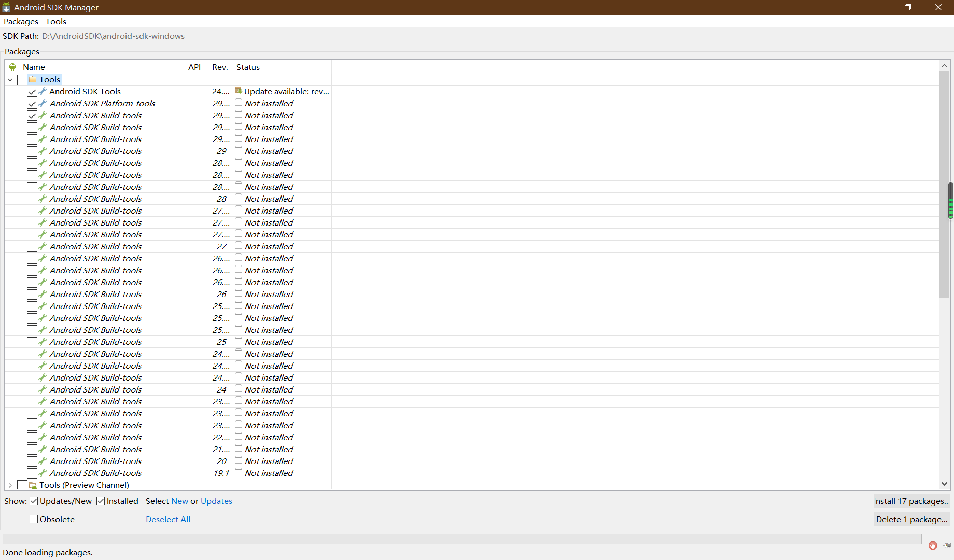Viewport: 954px width, 560px height.
Task: Uncheck the Android SDK Tools checkbox
Action: 32,92
